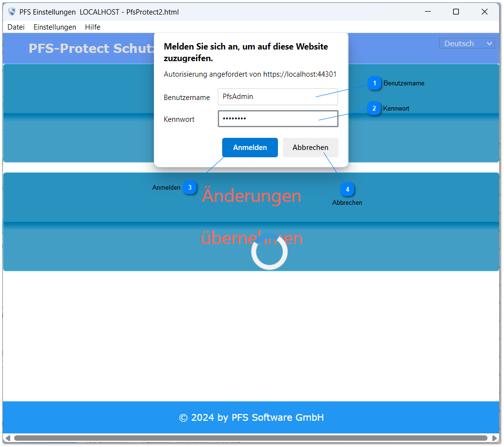Minimize the PFS Einstellungen window

[428, 12]
